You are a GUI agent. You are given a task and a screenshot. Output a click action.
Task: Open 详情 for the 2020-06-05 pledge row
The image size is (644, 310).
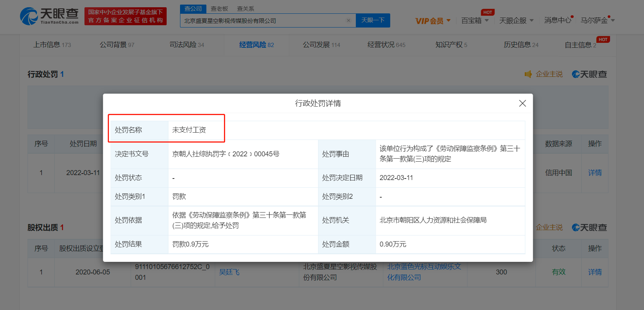pyautogui.click(x=595, y=272)
